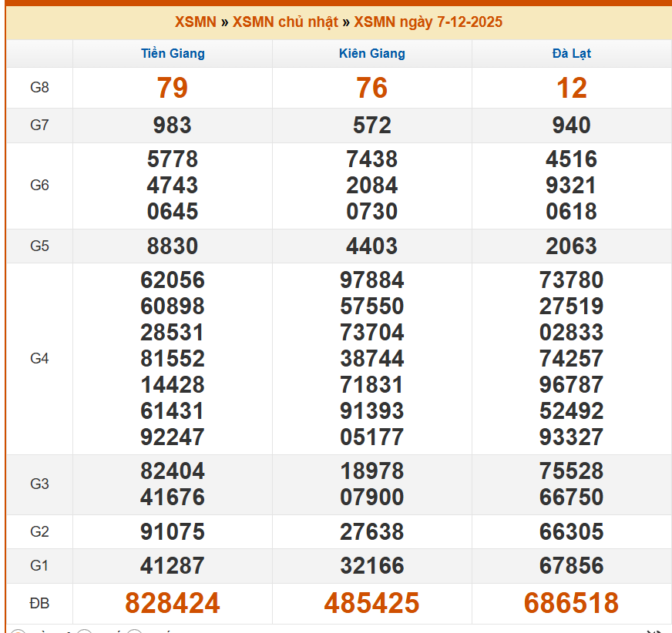Click the ĐB row label
Image resolution: width=672 pixels, height=633 pixels.
click(x=39, y=604)
